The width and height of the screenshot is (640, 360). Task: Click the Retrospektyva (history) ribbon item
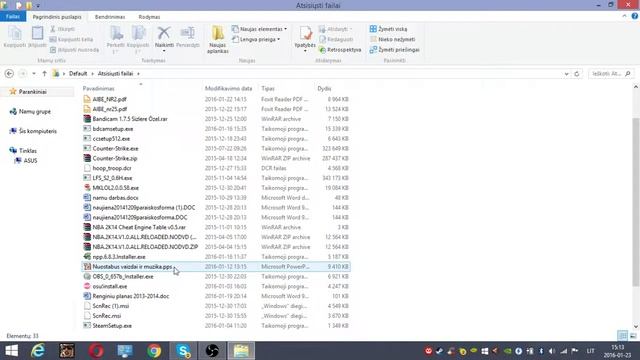pyautogui.click(x=340, y=50)
